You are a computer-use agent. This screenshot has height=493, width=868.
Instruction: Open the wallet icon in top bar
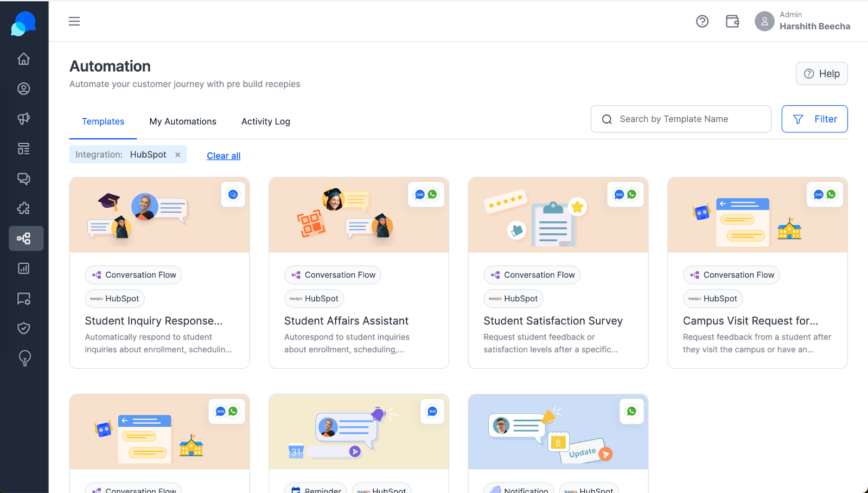point(732,21)
